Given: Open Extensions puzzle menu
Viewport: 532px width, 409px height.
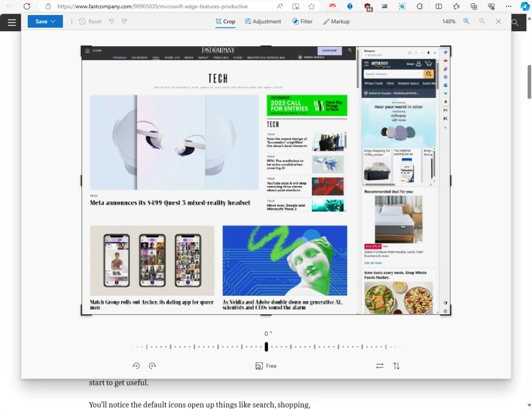Looking at the screenshot, I should [420, 6].
